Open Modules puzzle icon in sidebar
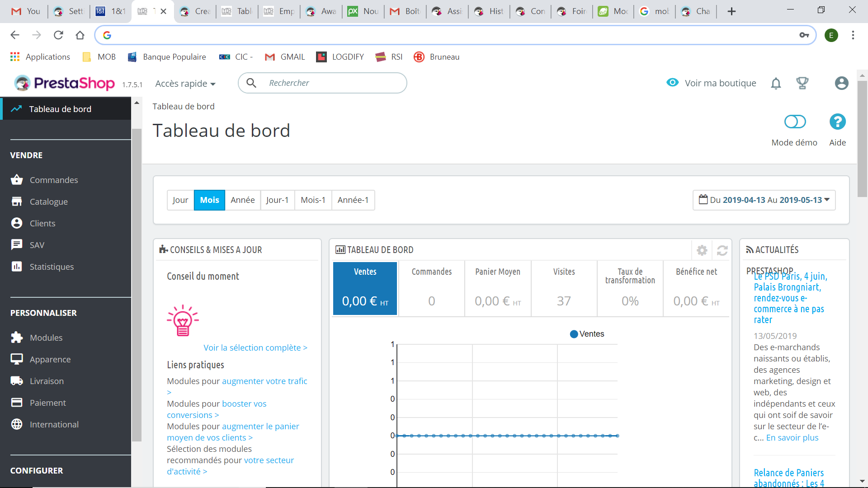Image resolution: width=868 pixels, height=488 pixels. click(x=17, y=338)
